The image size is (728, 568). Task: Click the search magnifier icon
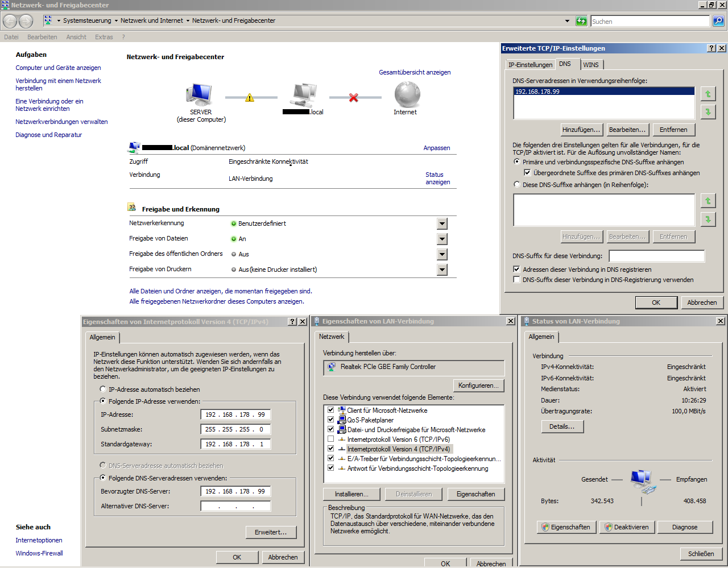click(x=718, y=21)
